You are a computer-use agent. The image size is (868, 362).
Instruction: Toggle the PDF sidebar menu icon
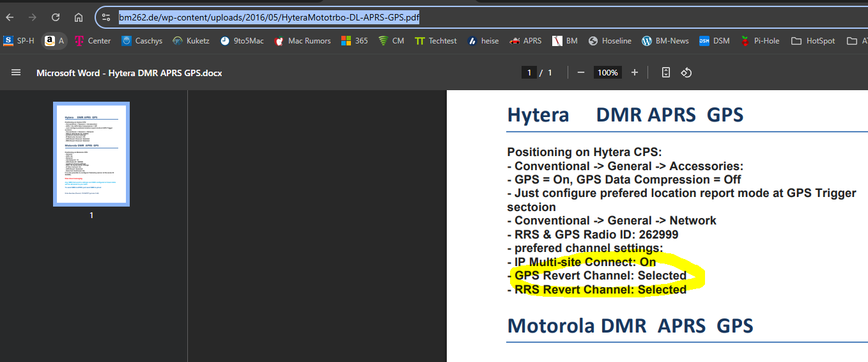pos(16,73)
